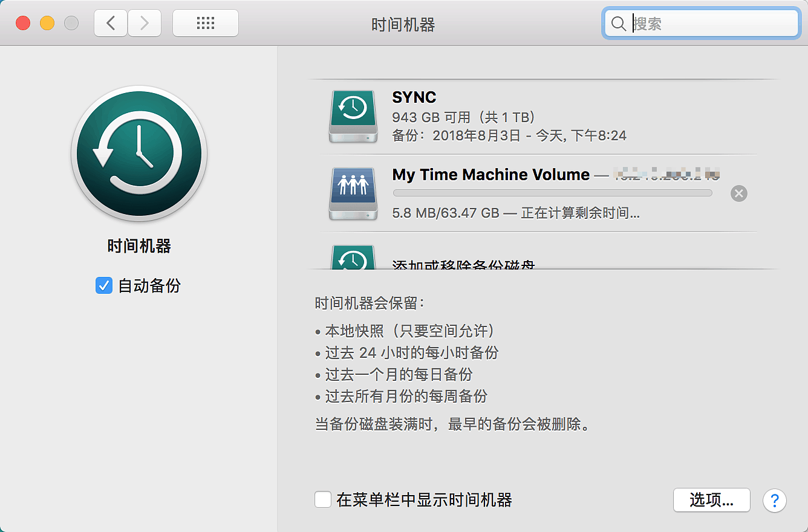808x532 pixels.
Task: Click the large Time Machine clock icon
Action: click(x=139, y=154)
